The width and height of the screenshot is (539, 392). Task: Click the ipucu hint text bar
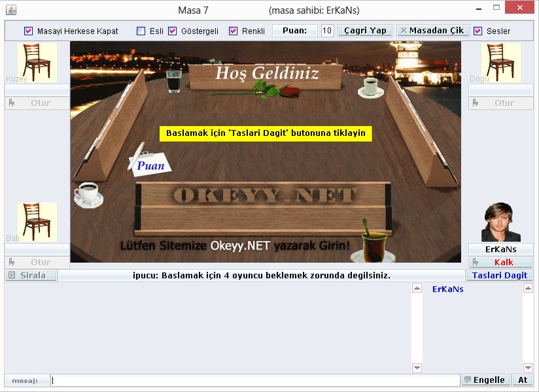[261, 275]
